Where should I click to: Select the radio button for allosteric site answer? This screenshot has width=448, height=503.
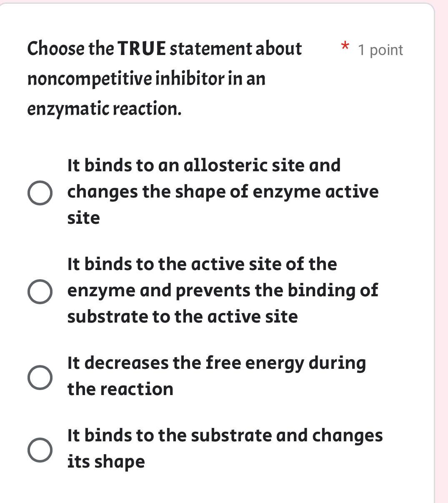point(40,192)
